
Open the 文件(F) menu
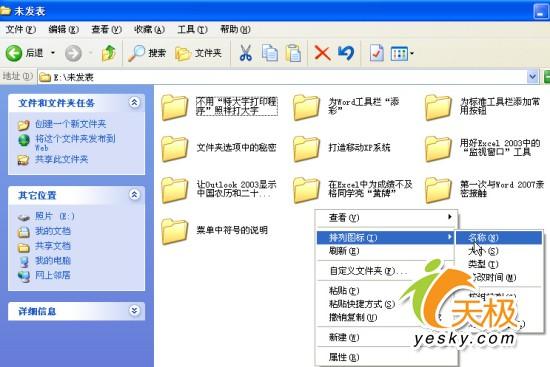[x=20, y=29]
